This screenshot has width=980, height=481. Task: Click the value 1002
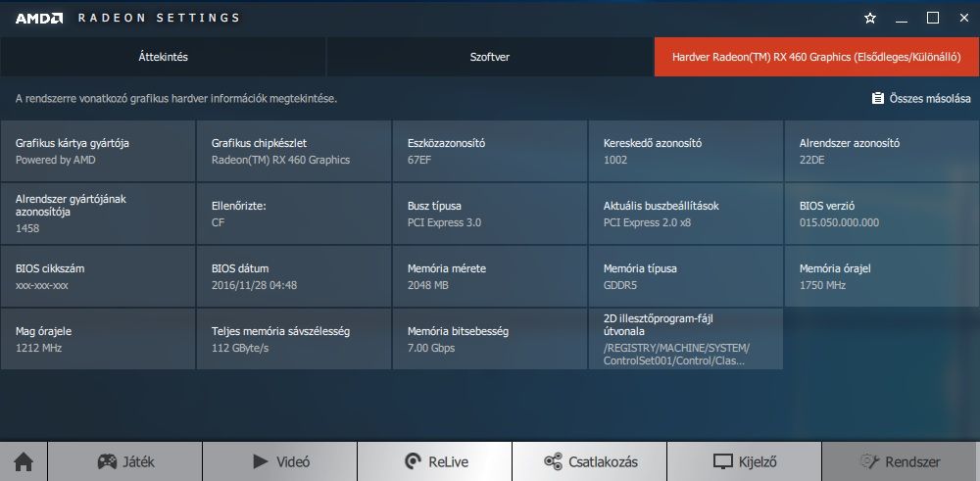click(x=615, y=160)
